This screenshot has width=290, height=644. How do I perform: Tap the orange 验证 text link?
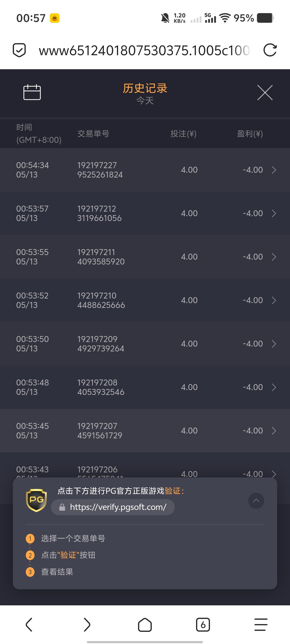pos(173,491)
